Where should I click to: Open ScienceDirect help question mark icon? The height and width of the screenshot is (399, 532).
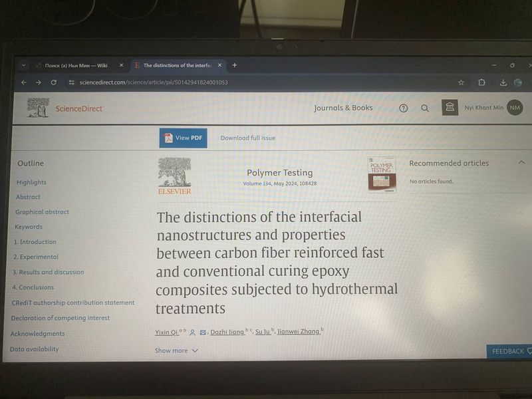403,108
